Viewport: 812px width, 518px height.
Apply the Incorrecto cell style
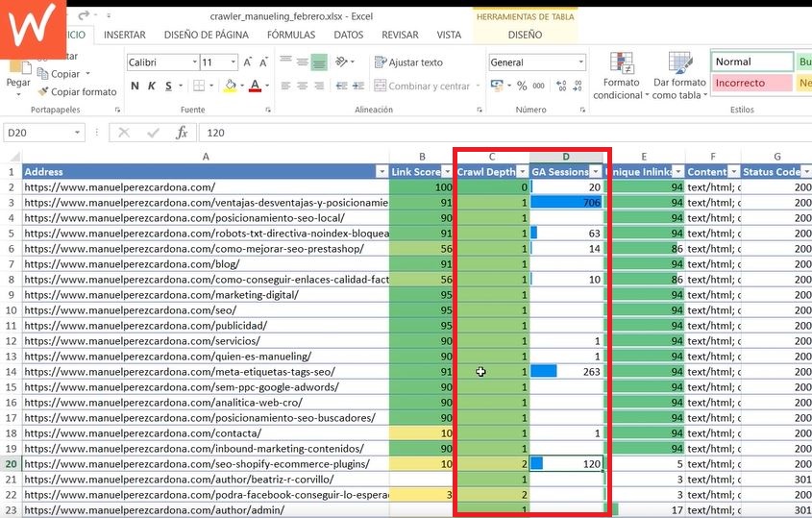coord(741,84)
